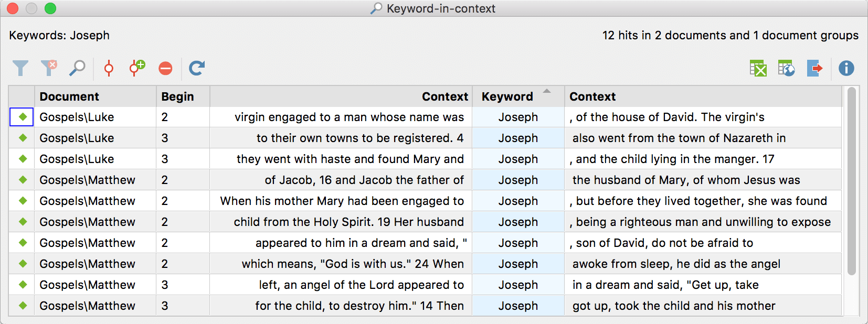Image resolution: width=868 pixels, height=324 pixels.
Task: Click the blue info icon
Action: pos(846,68)
